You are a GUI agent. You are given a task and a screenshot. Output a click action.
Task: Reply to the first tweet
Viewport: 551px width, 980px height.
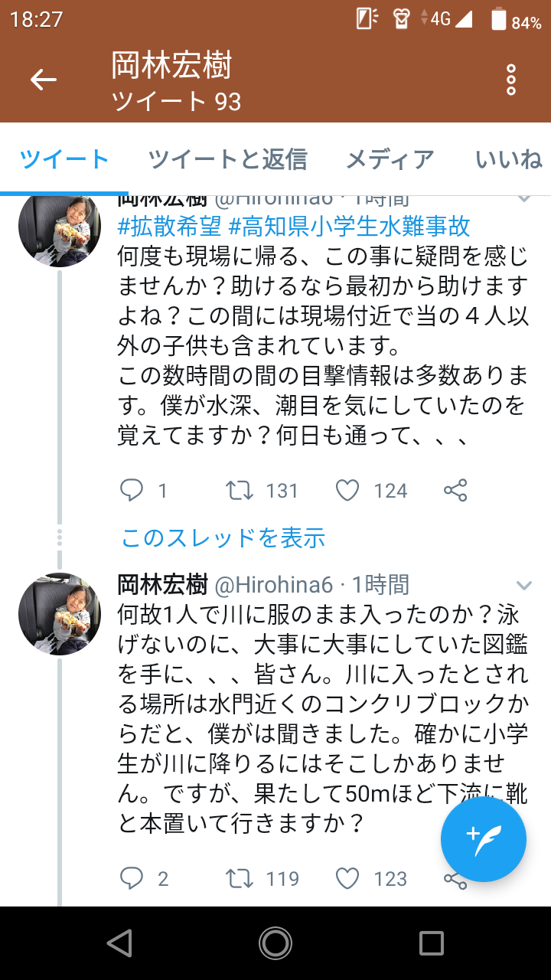132,490
